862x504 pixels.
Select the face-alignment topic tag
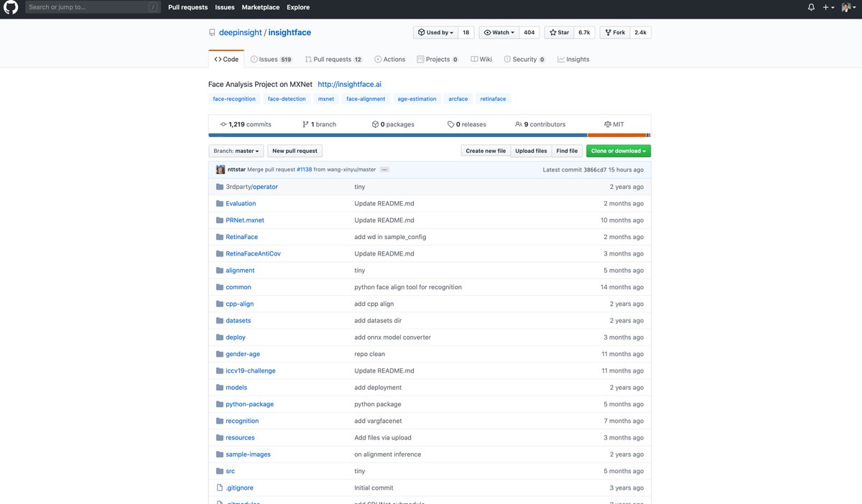coord(366,99)
